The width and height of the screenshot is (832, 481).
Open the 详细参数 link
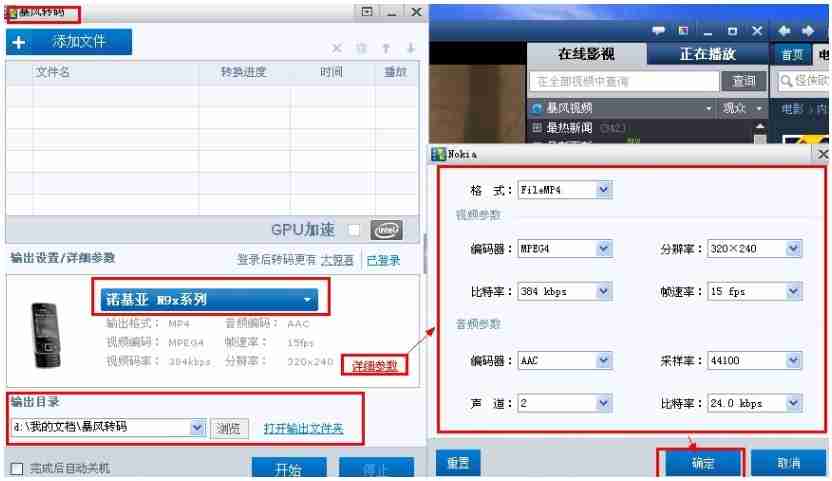pyautogui.click(x=375, y=365)
